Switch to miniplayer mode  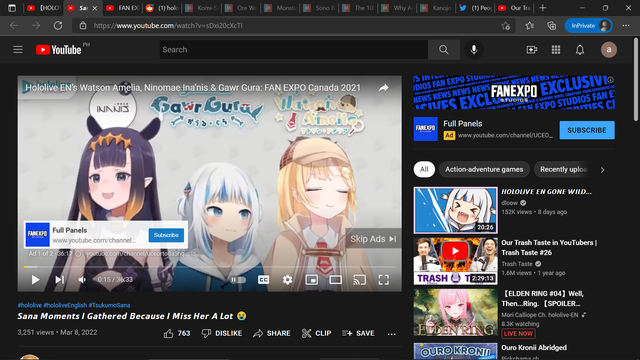coord(311,280)
